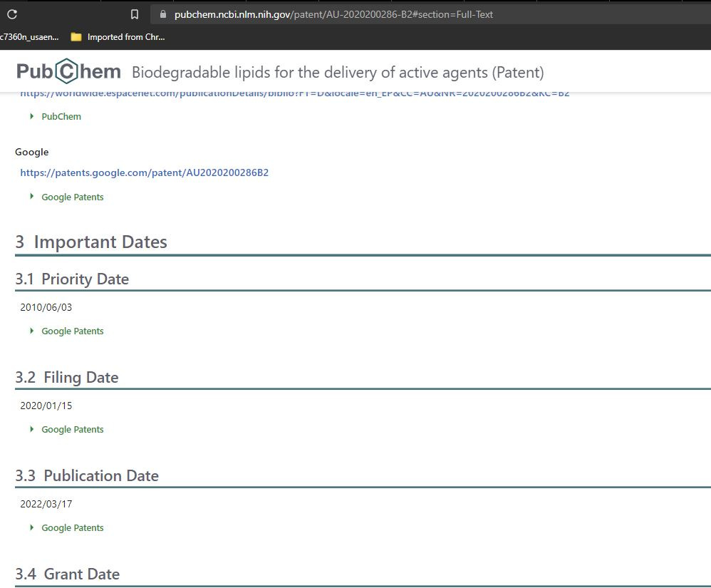Click the Google subsection label
The width and height of the screenshot is (711, 588).
[32, 152]
